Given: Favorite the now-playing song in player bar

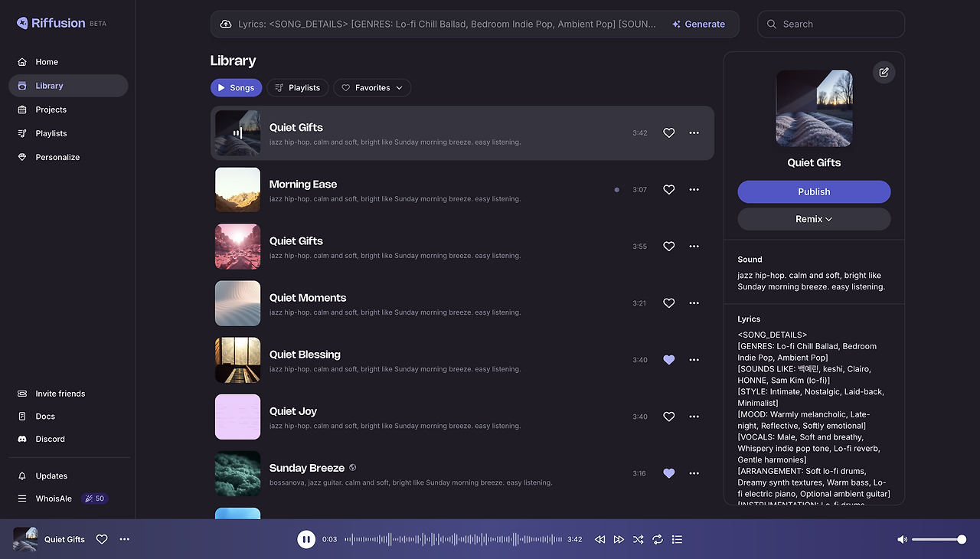Looking at the screenshot, I should (x=102, y=539).
